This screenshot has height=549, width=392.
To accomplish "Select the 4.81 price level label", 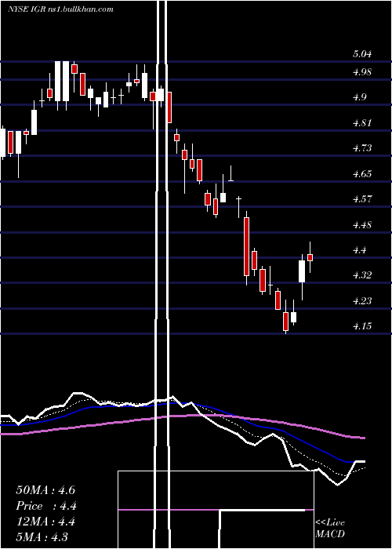I will 362,123.
